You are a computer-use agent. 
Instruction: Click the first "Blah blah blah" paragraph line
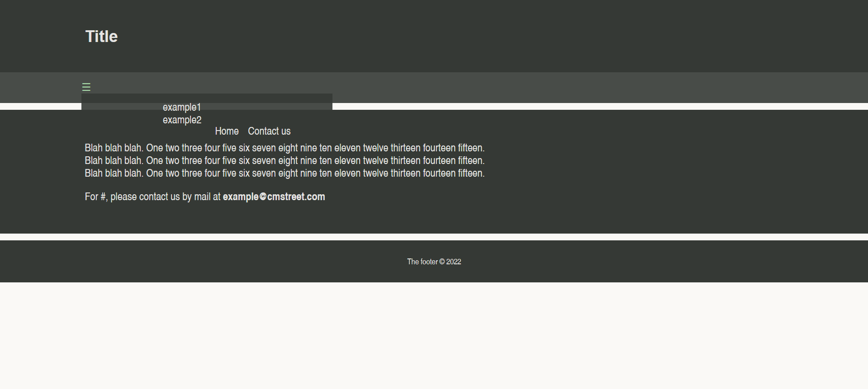[x=285, y=148]
